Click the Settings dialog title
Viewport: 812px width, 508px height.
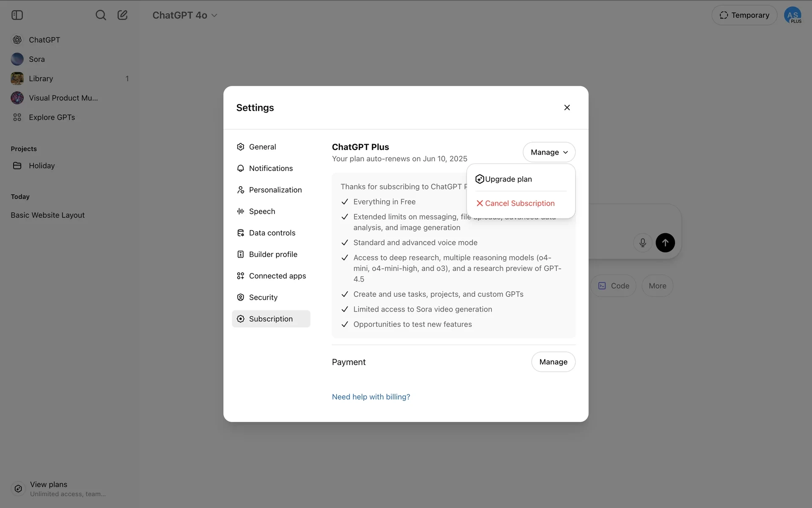click(255, 108)
